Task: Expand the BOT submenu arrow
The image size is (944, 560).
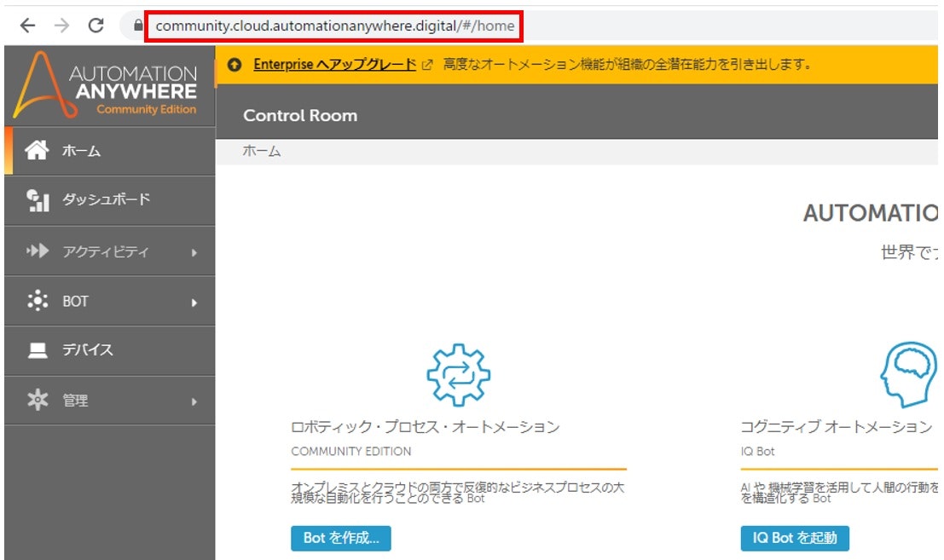Action: pyautogui.click(x=194, y=303)
